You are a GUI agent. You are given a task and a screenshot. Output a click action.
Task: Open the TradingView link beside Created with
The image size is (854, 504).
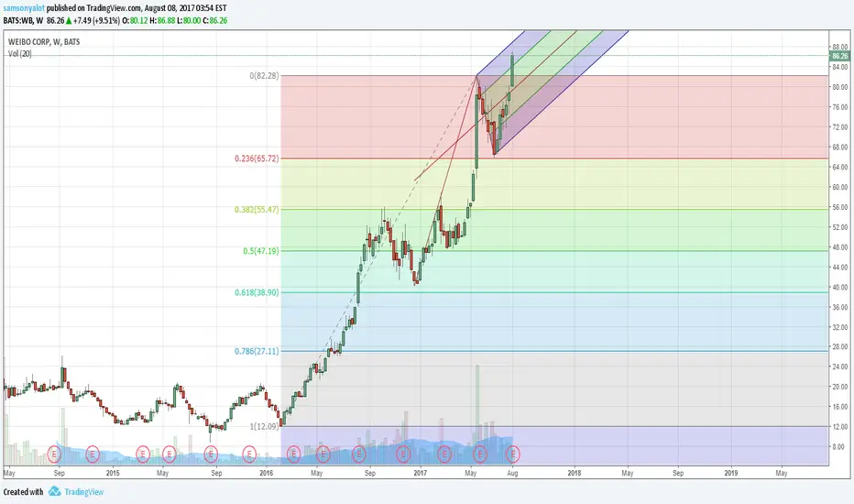tap(84, 492)
